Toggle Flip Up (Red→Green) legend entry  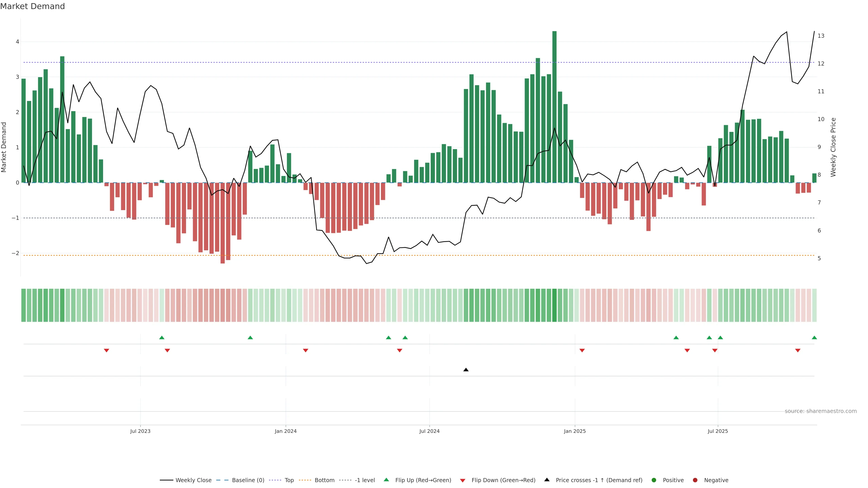pos(423,480)
